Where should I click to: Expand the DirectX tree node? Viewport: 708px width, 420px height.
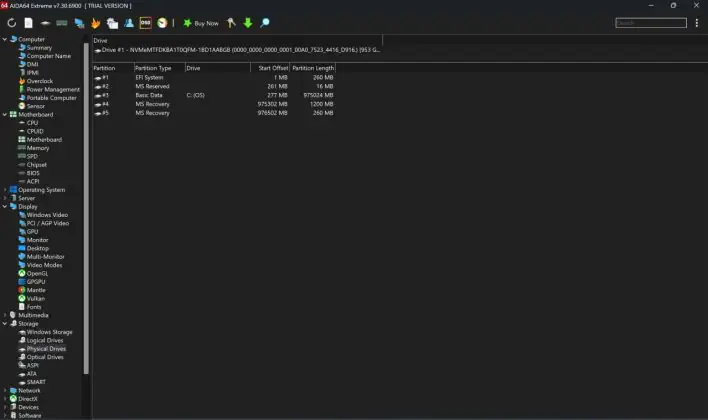pyautogui.click(x=5, y=399)
